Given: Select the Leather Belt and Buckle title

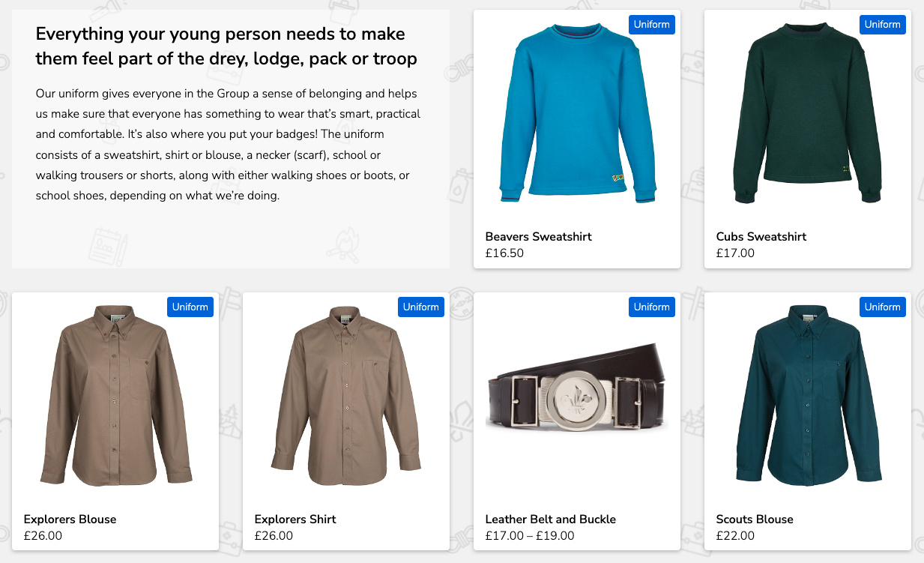Looking at the screenshot, I should (550, 520).
